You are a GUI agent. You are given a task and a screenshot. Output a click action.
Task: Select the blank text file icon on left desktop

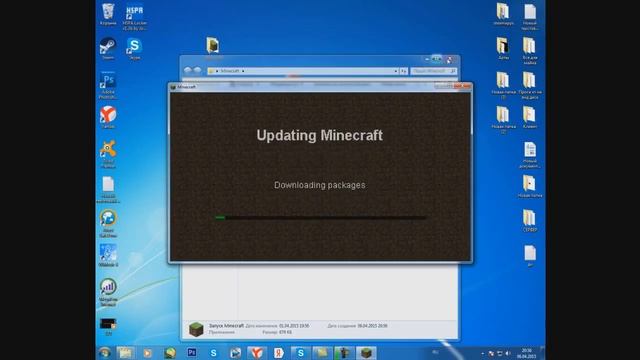tap(108, 190)
